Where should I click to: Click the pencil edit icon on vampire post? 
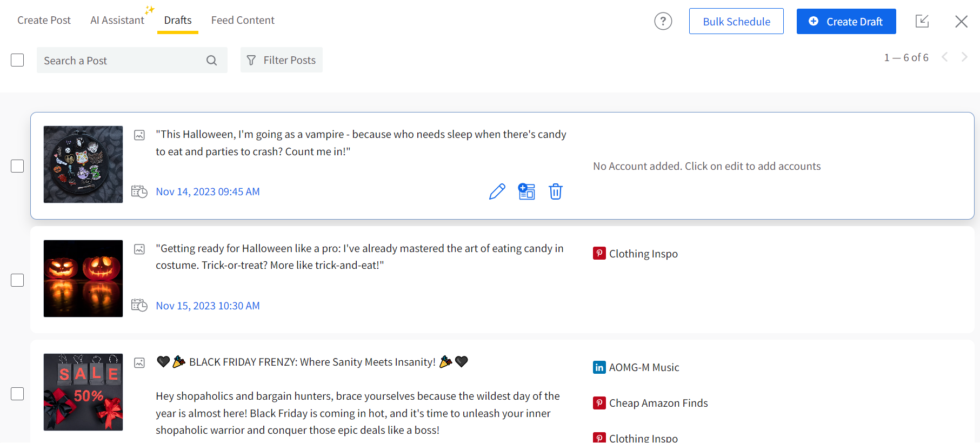[x=497, y=191]
